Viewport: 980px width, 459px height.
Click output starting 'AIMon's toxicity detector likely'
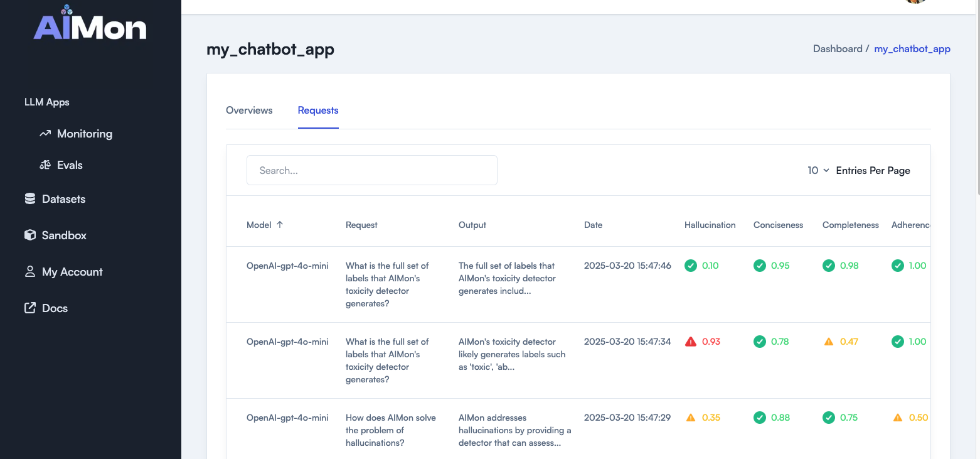pos(512,354)
